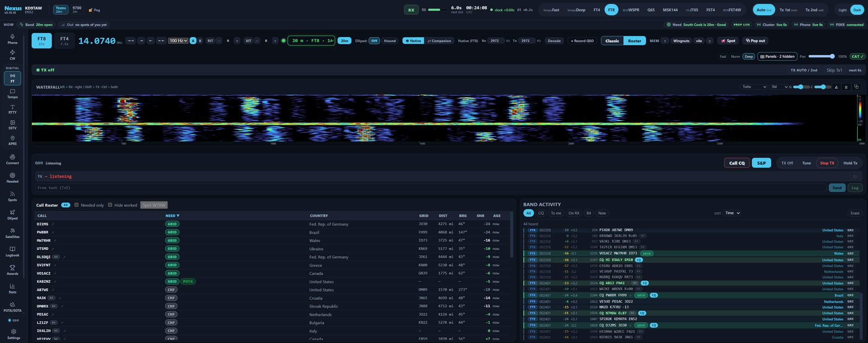Screen dimensions: 868x343
Task: Open the Tempo chat mode
Action: (x=12, y=94)
